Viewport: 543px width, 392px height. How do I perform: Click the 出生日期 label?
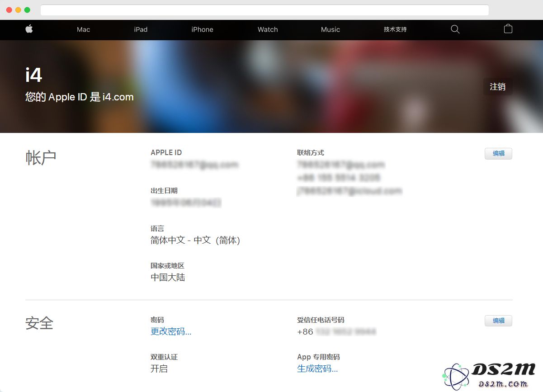pyautogui.click(x=164, y=190)
